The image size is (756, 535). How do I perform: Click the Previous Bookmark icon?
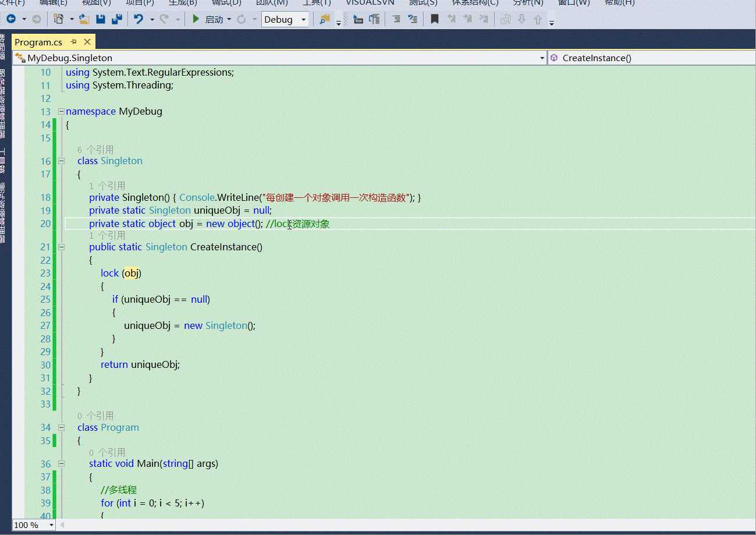451,19
